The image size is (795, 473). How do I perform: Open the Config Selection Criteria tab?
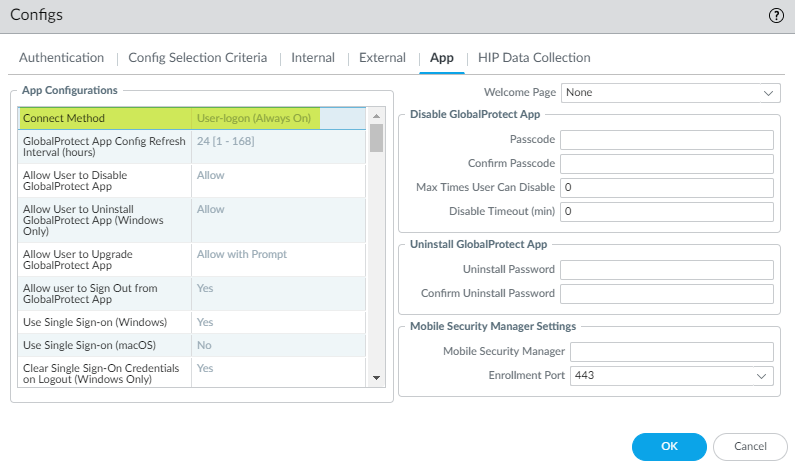[197, 58]
